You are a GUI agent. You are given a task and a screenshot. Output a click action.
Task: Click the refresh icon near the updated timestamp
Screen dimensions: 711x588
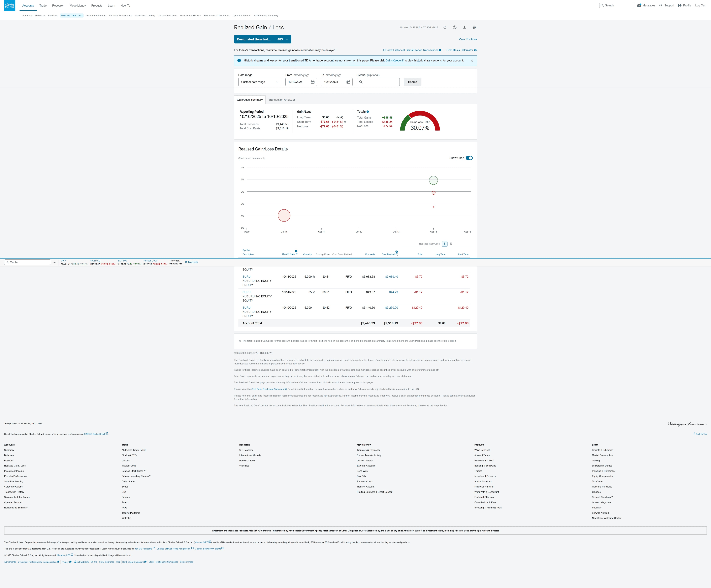pos(445,27)
